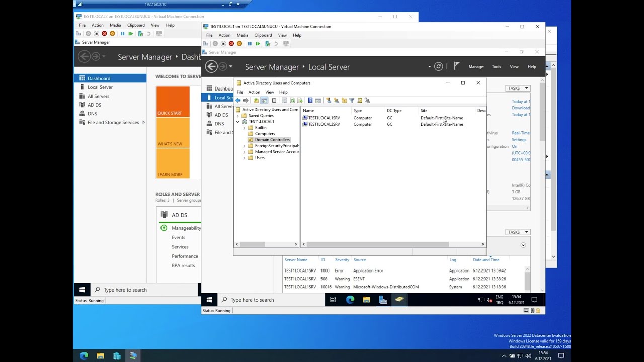This screenshot has width=644, height=362.
Task: Click Up one level folder icon in ADUC toolbar
Action: (256, 100)
